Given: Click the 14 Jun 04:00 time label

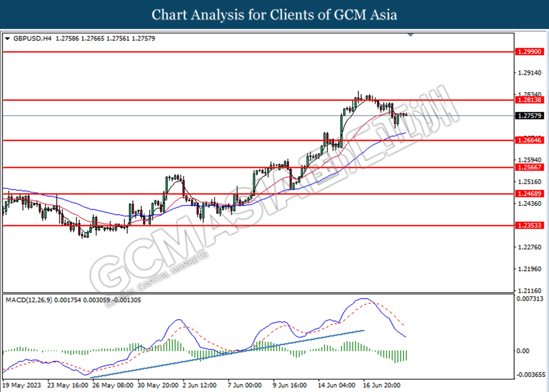Looking at the screenshot, I should (337, 385).
